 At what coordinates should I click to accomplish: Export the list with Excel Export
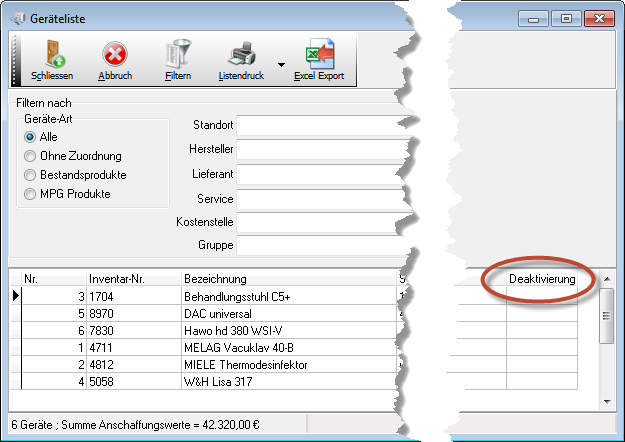click(319, 54)
